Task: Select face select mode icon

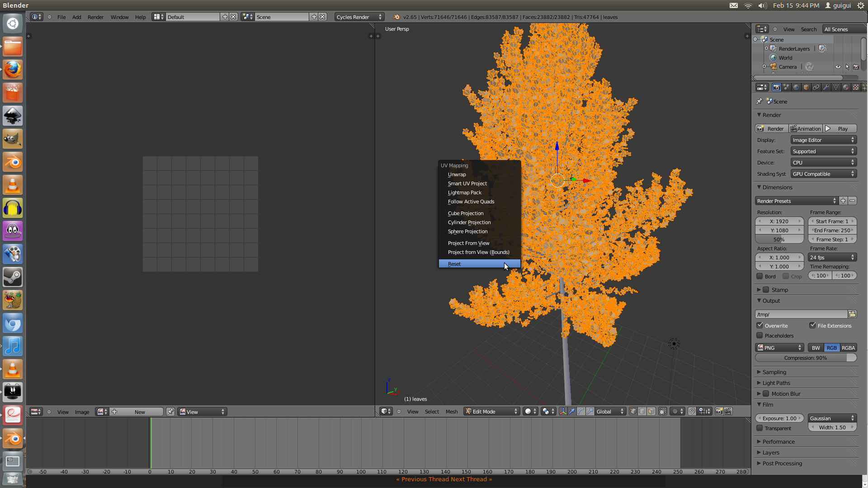Action: (x=651, y=411)
